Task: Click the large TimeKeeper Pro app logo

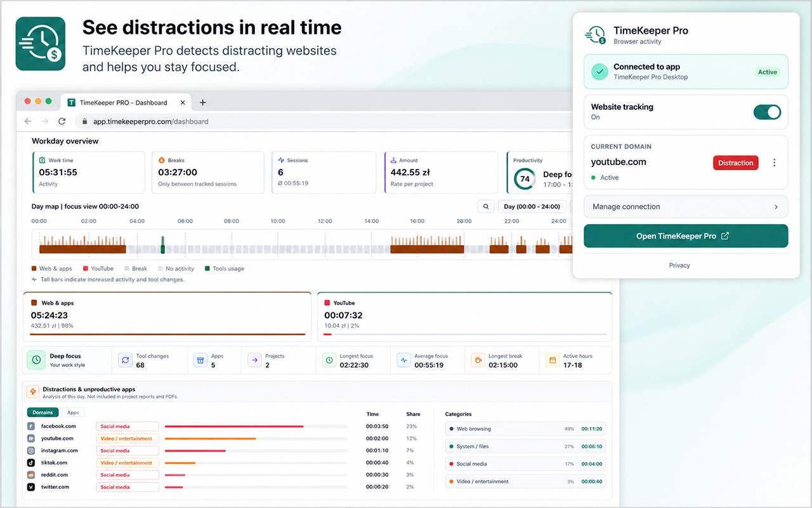Action: point(41,44)
